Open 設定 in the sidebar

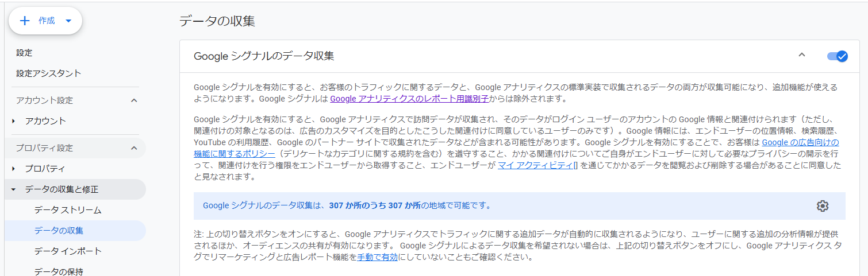24,53
